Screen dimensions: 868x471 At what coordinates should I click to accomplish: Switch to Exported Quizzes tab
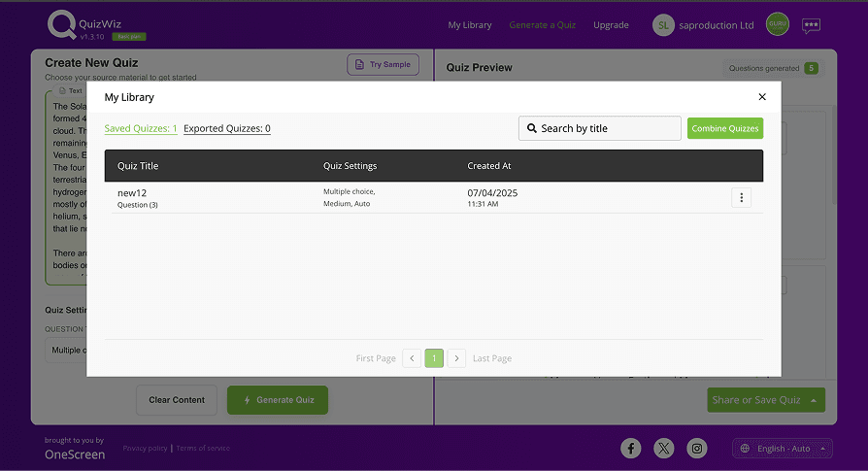227,128
